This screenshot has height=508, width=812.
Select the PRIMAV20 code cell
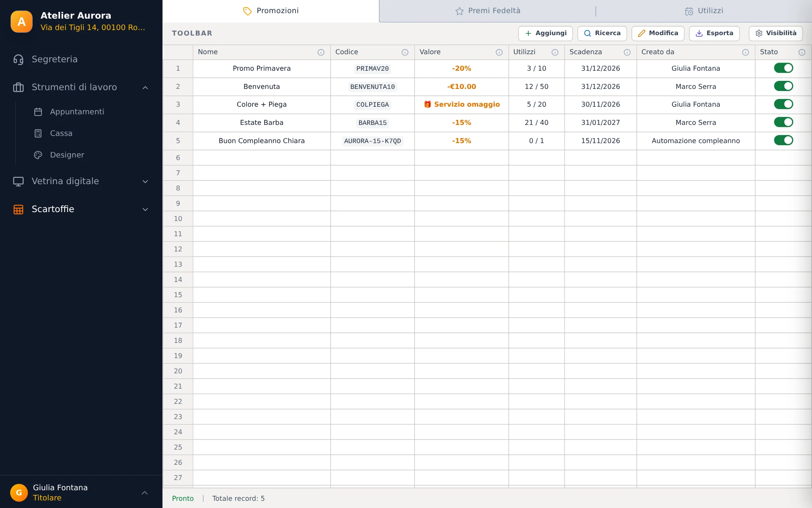[x=373, y=69]
